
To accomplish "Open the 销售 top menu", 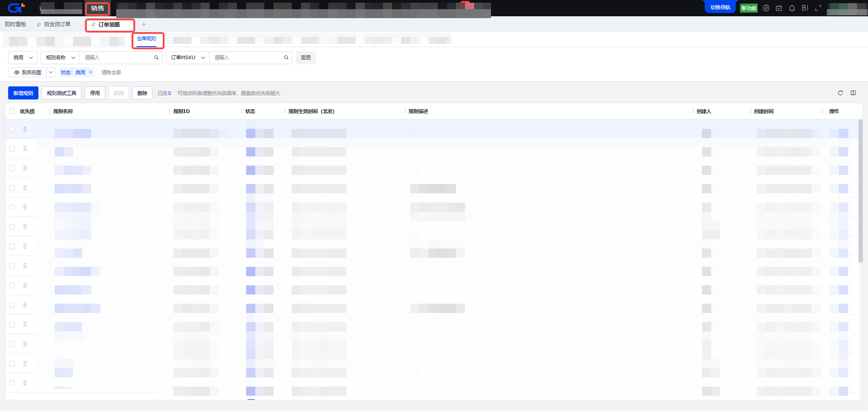I will click(x=97, y=8).
